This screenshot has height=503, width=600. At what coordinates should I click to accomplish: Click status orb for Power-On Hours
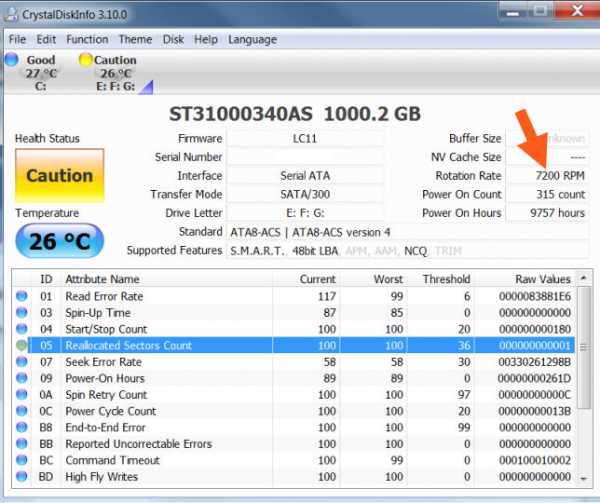click(x=22, y=378)
